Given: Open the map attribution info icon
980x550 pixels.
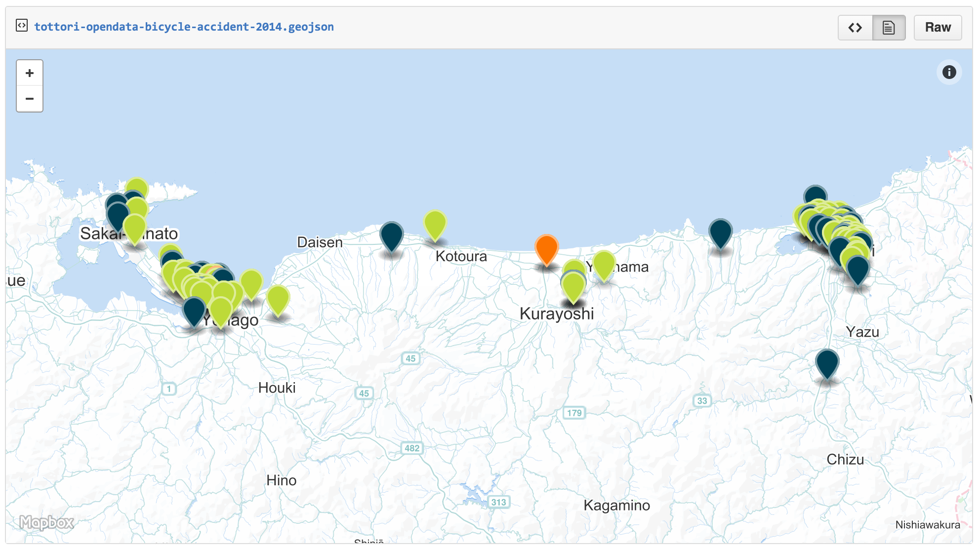Looking at the screenshot, I should coord(949,72).
